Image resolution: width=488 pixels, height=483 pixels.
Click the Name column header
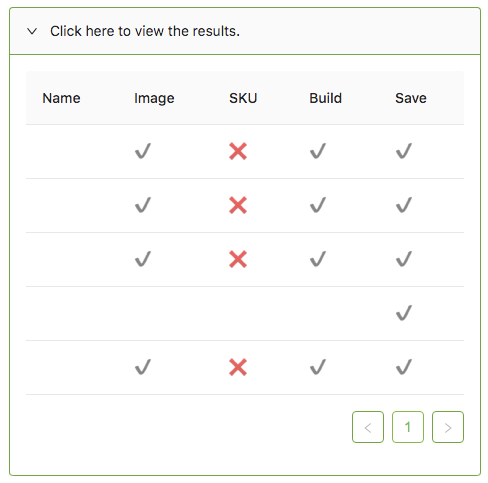(61, 98)
